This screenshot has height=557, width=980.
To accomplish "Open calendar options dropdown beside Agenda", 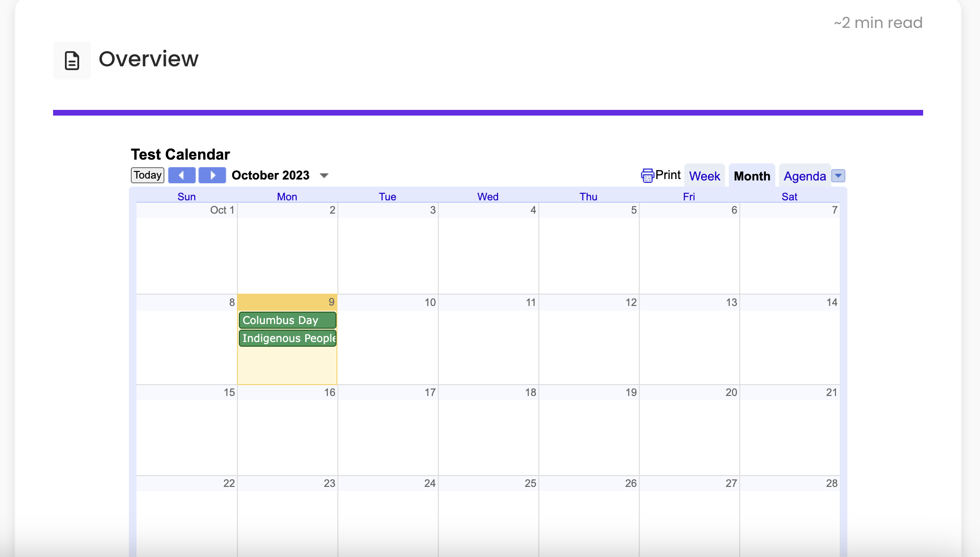I will click(838, 176).
